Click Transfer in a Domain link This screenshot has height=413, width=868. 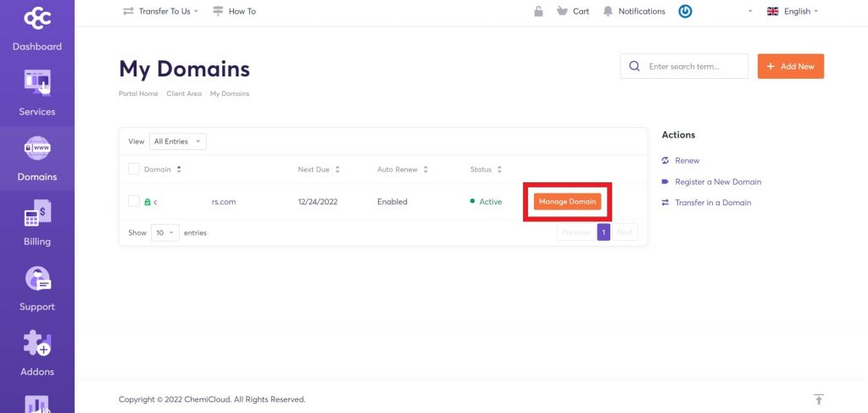pyautogui.click(x=713, y=203)
